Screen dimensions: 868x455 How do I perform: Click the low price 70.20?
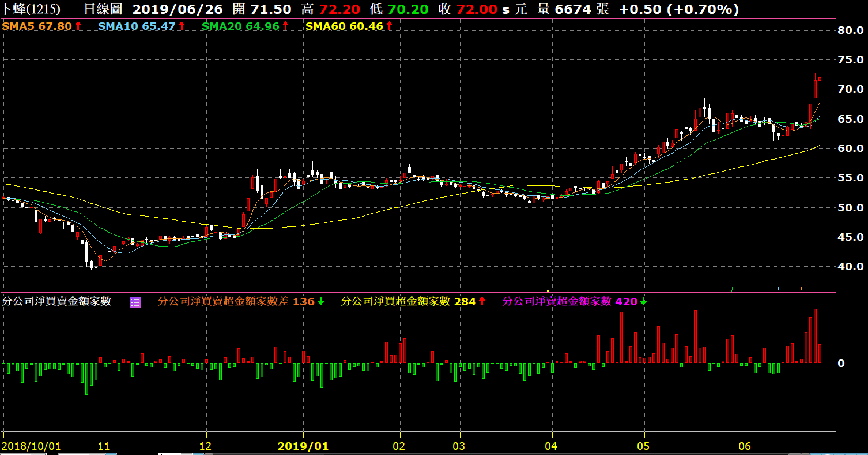408,9
